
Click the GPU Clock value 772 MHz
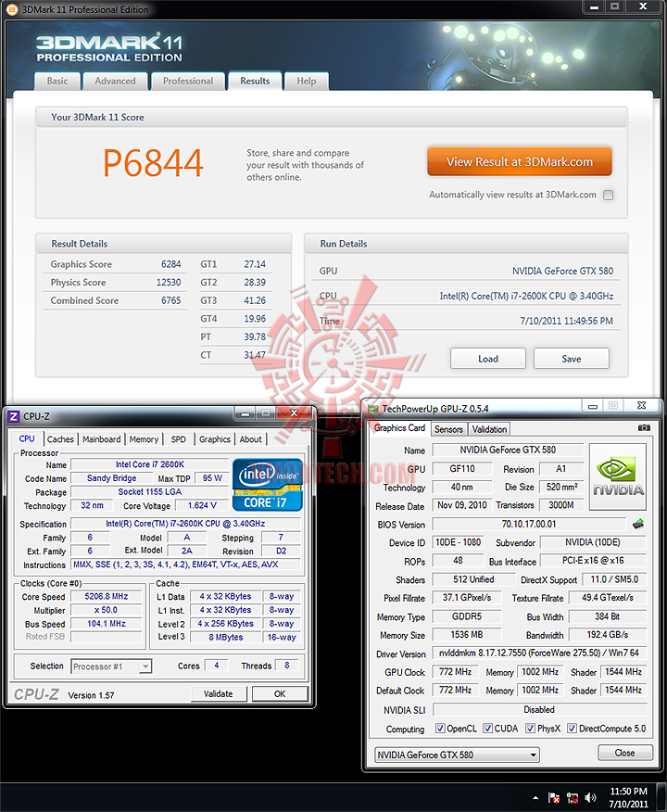pos(456,672)
